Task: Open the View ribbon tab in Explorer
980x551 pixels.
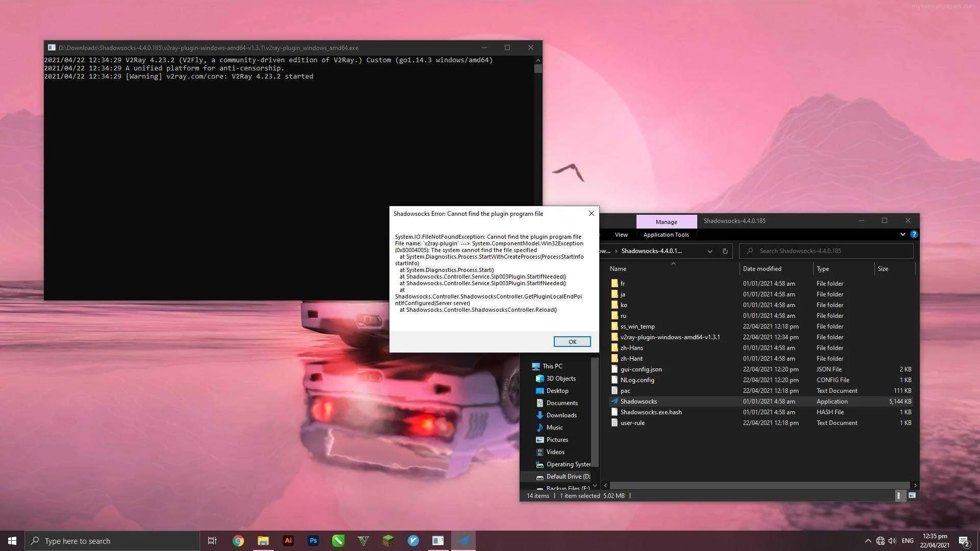Action: (x=621, y=235)
